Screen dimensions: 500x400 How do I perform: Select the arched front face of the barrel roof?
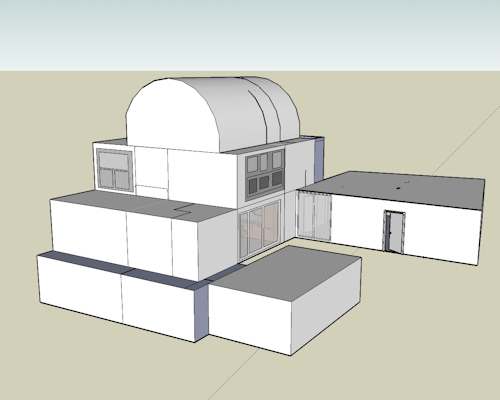(172, 117)
